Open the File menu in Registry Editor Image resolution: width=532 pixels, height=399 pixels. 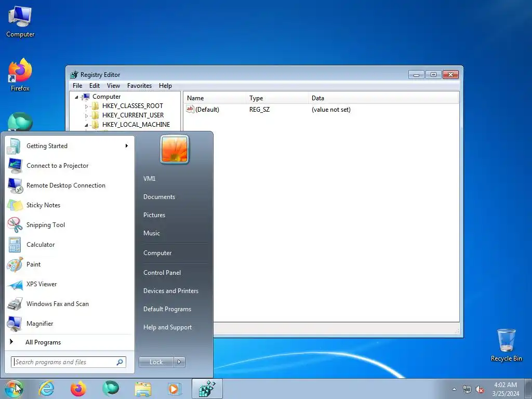[x=77, y=86]
